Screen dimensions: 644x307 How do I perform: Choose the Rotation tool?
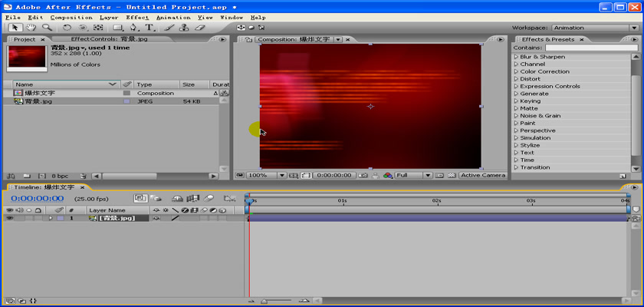pos(67,28)
